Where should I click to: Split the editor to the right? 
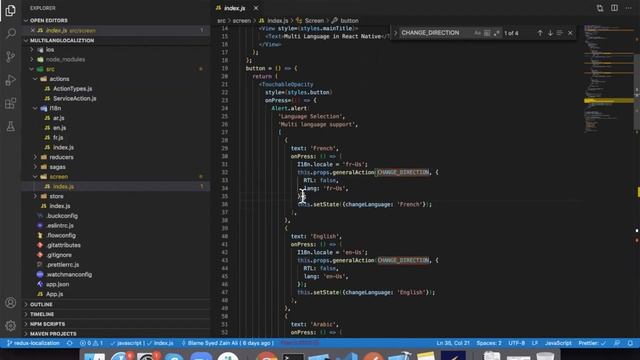pyautogui.click(x=614, y=8)
